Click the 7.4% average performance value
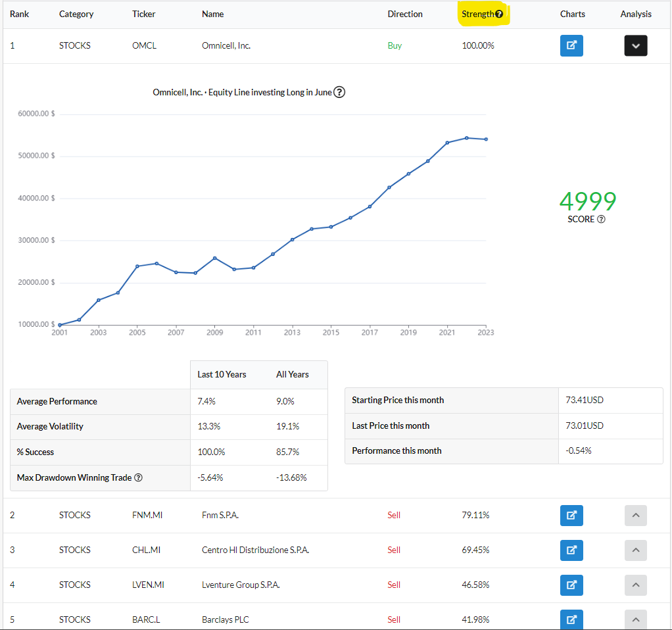The width and height of the screenshot is (672, 630). [206, 402]
